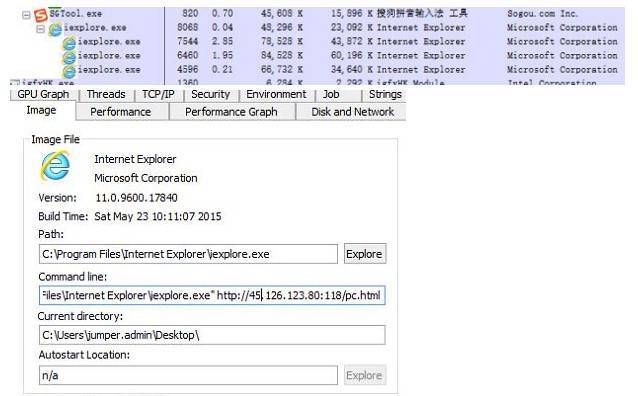
Task: Click the Sogou.com Inc. company cell
Action: tap(542, 14)
